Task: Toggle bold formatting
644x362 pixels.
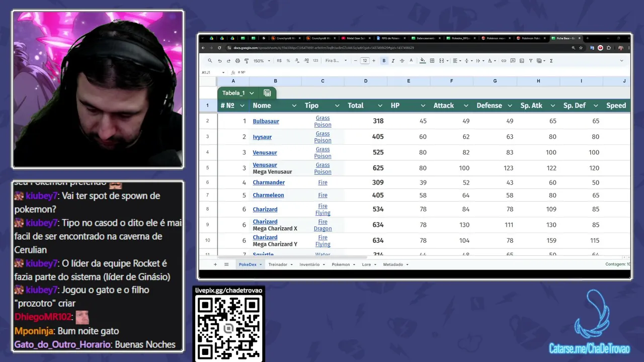Action: (x=384, y=61)
